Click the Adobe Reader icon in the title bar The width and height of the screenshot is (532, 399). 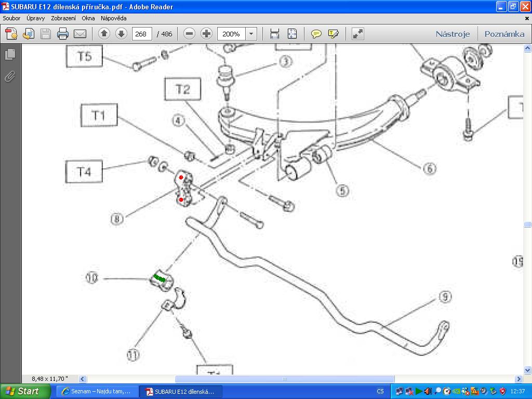(5, 6)
